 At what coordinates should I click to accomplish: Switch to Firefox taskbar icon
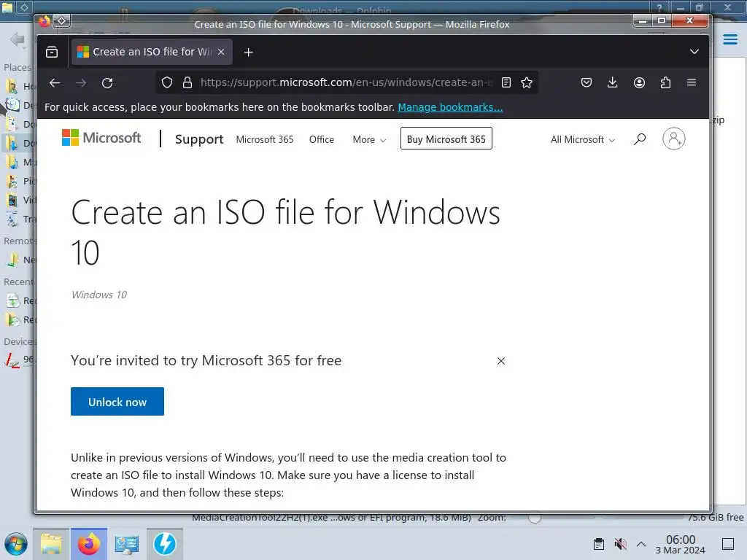88,544
